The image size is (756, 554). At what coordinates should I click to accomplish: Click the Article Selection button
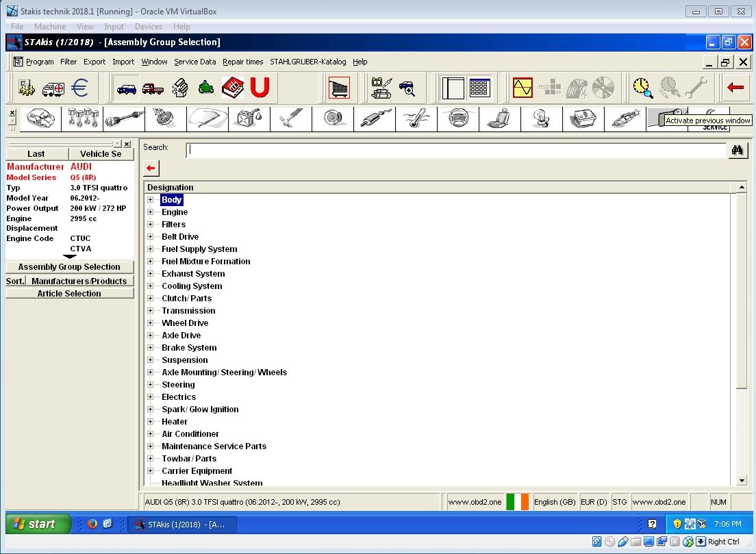[x=69, y=293]
